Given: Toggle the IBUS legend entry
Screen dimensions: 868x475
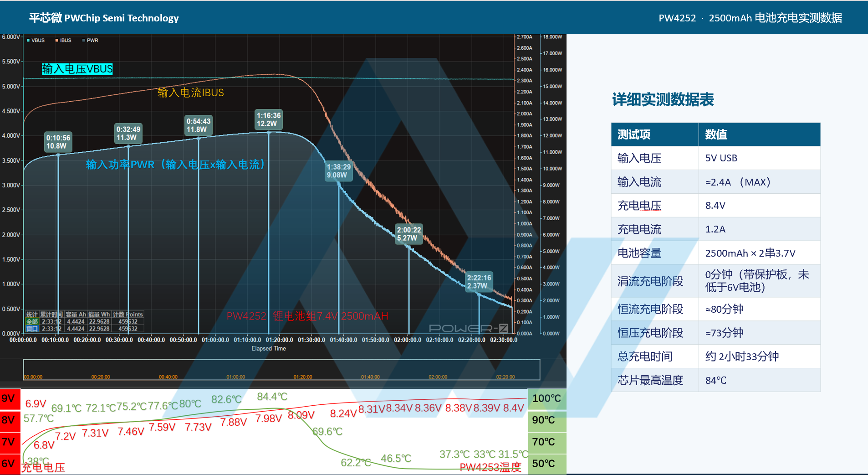Looking at the screenshot, I should click(63, 40).
